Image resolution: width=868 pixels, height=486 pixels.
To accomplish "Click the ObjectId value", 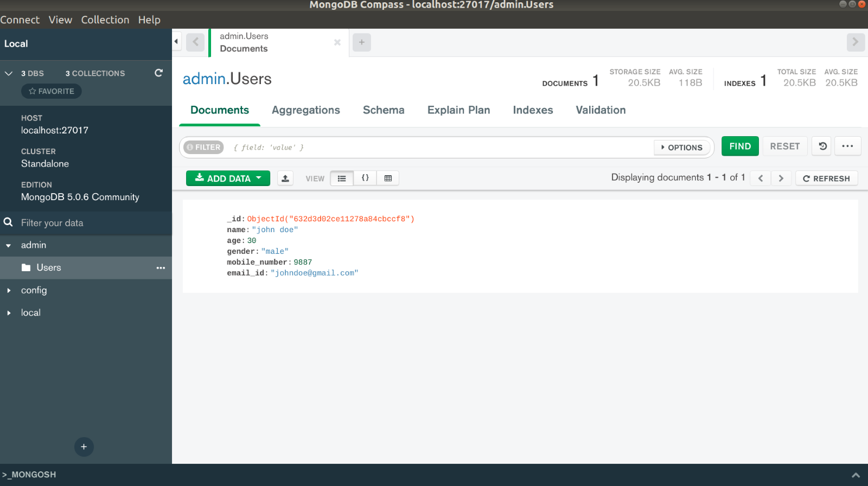I will coord(330,219).
